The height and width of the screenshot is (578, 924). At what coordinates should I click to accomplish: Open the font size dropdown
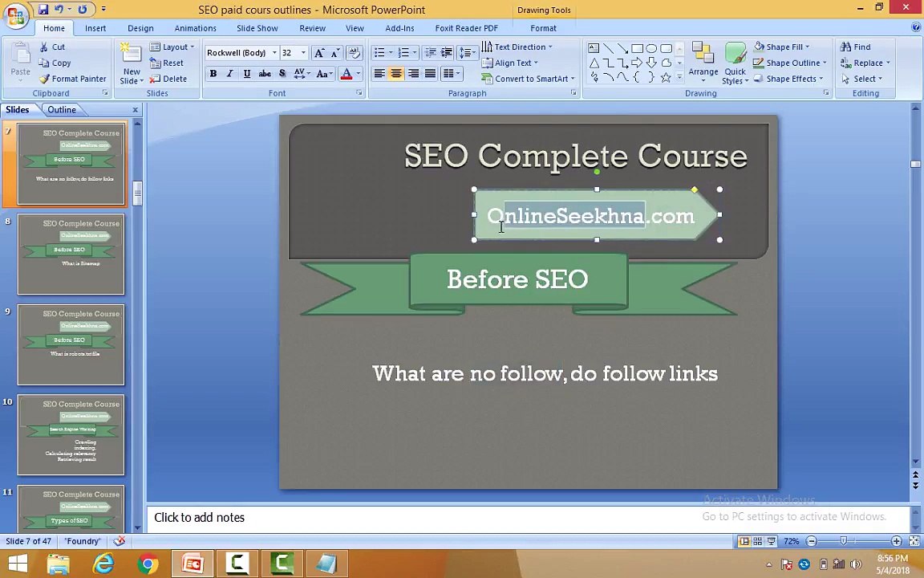303,53
